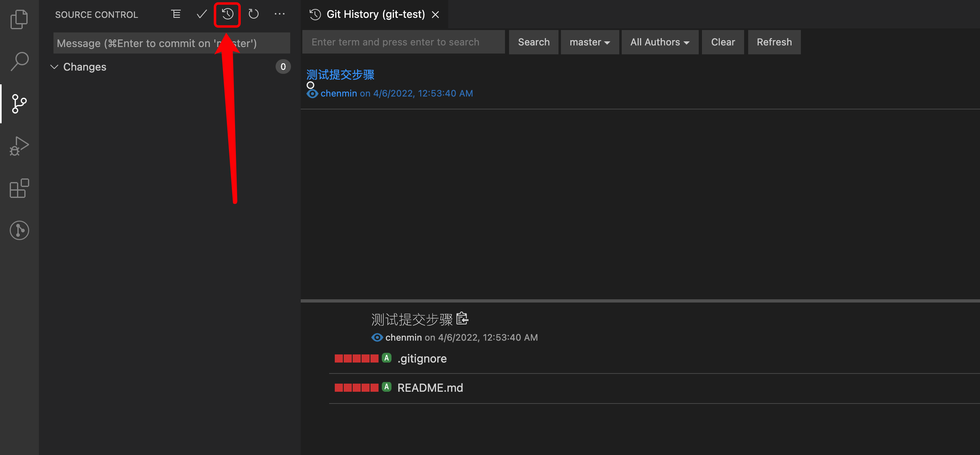Click the Clear button

[x=722, y=42]
